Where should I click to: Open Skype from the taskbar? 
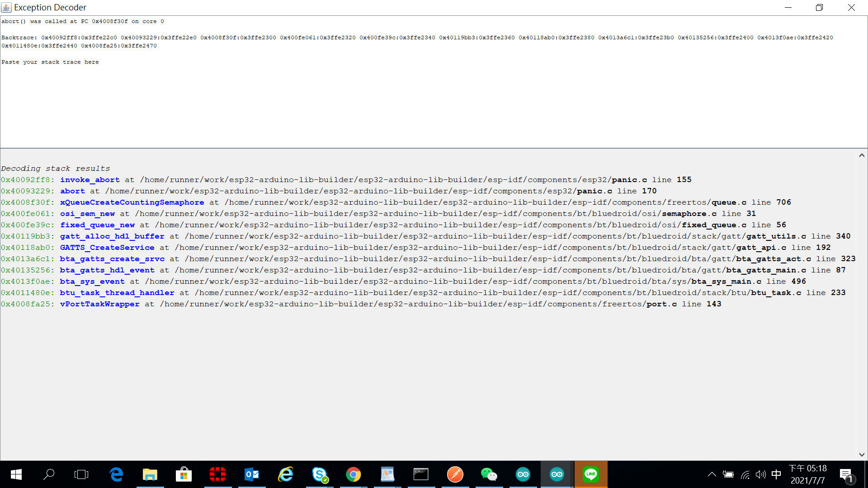320,474
